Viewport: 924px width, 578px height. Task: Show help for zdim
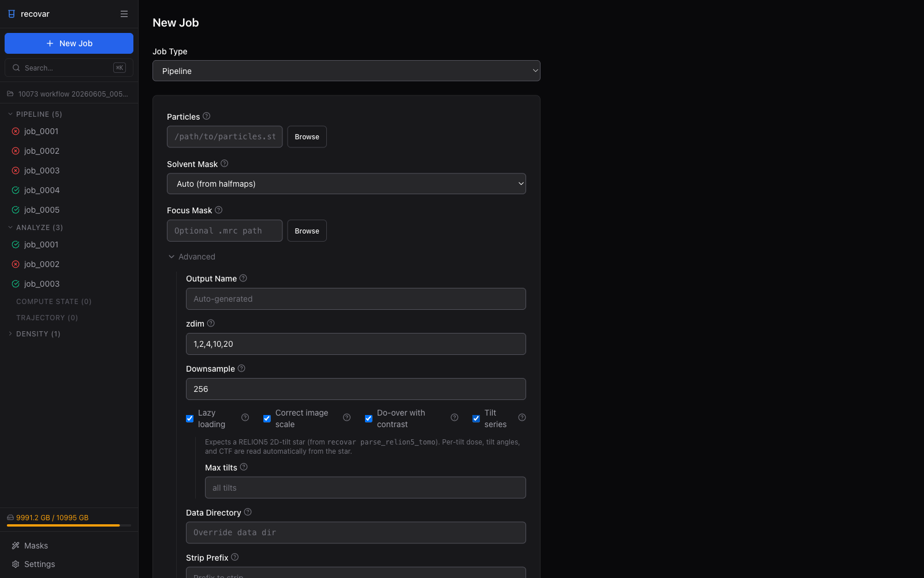coord(211,323)
